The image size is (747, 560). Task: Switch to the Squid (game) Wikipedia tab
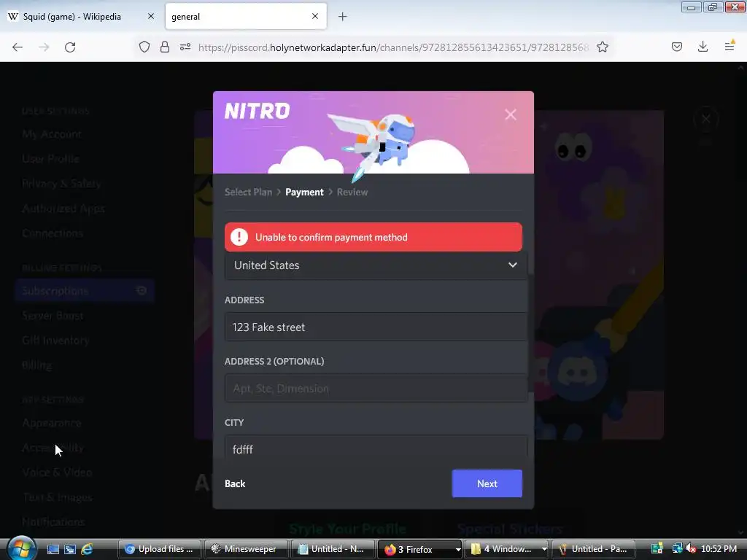coord(81,17)
